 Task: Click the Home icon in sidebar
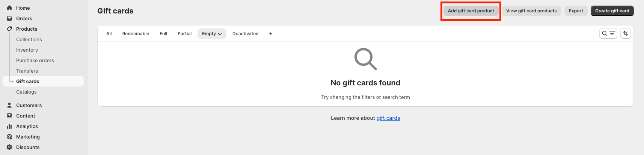coord(9,8)
